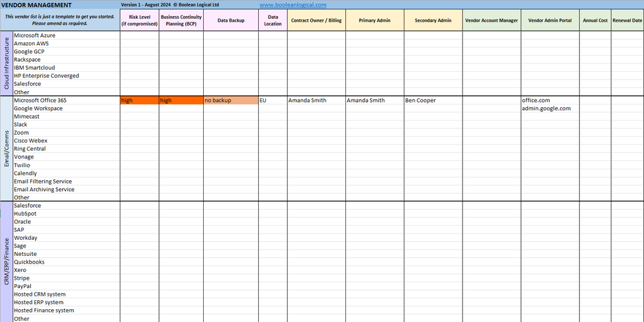
Task: Click the IBM Smartcloud vendor cell
Action: (67, 67)
